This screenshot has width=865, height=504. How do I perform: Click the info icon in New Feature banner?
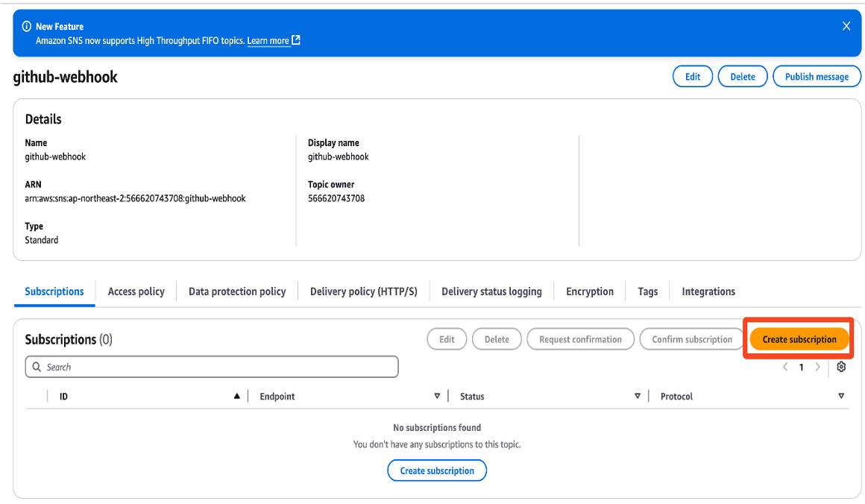(27, 26)
